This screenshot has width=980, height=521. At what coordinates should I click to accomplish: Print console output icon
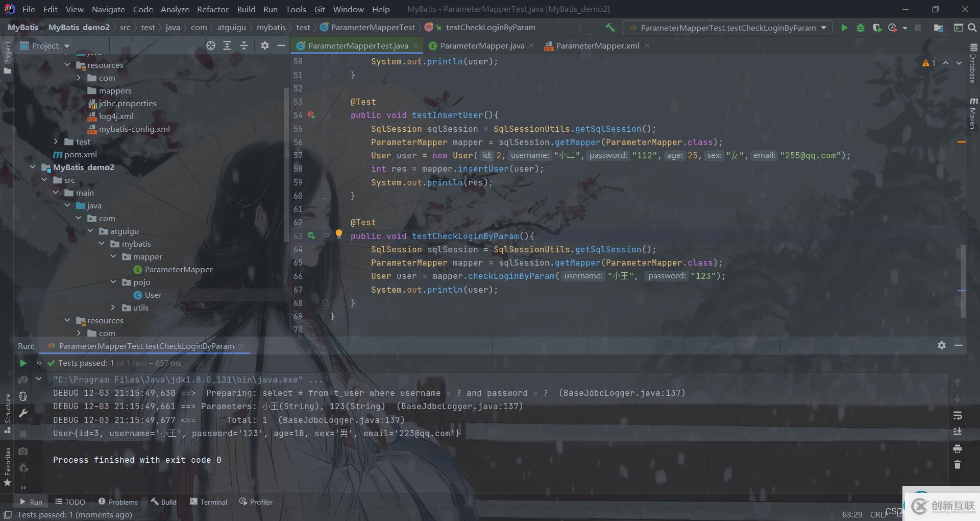click(958, 448)
